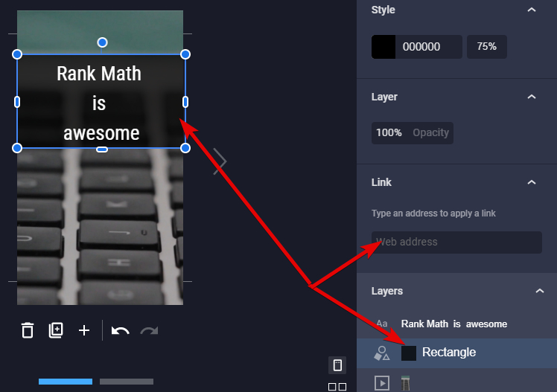This screenshot has width=557, height=392.
Task: Delete the current page with trash icon
Action: tap(28, 330)
